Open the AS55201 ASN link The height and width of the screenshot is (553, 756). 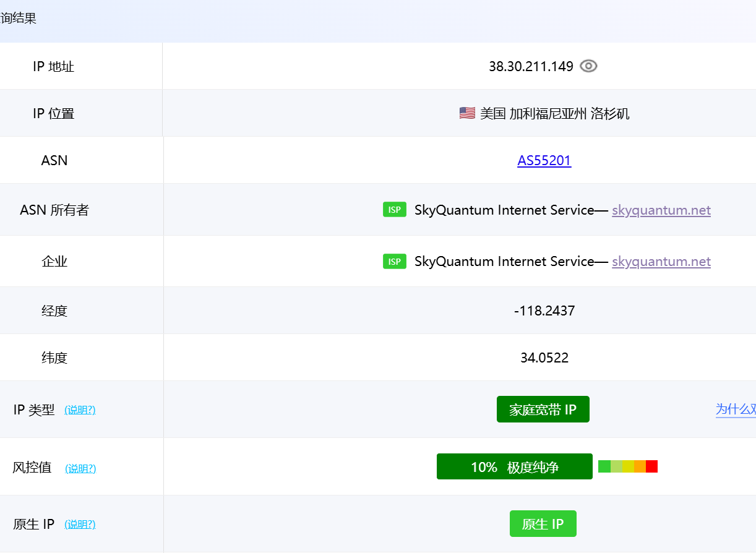[544, 161]
